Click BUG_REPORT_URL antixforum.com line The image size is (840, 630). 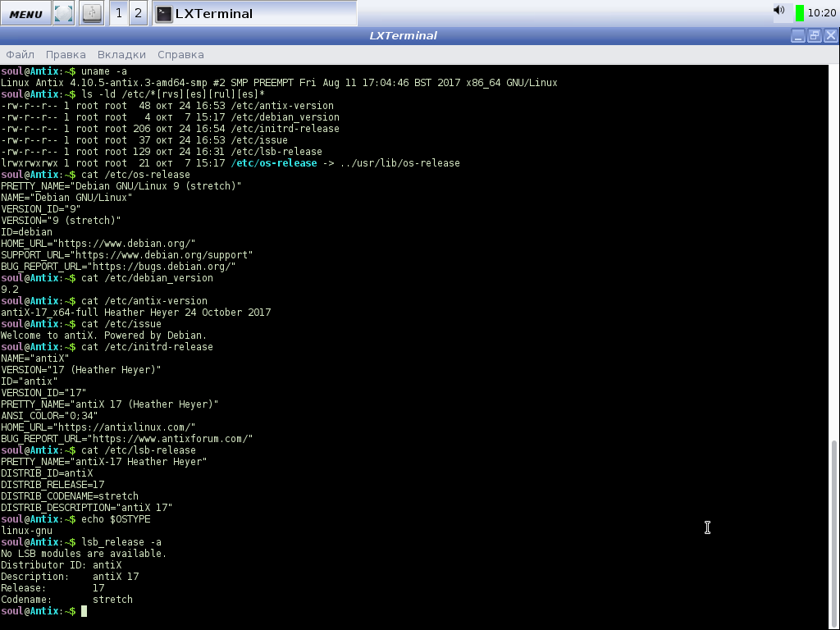[x=126, y=440]
